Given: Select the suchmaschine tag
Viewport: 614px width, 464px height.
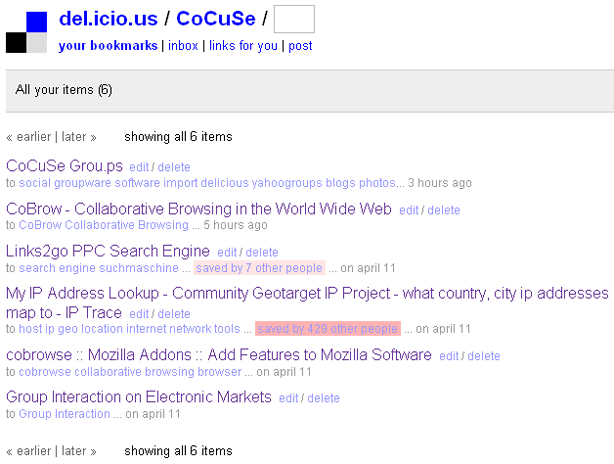Looking at the screenshot, I should (x=139, y=268).
